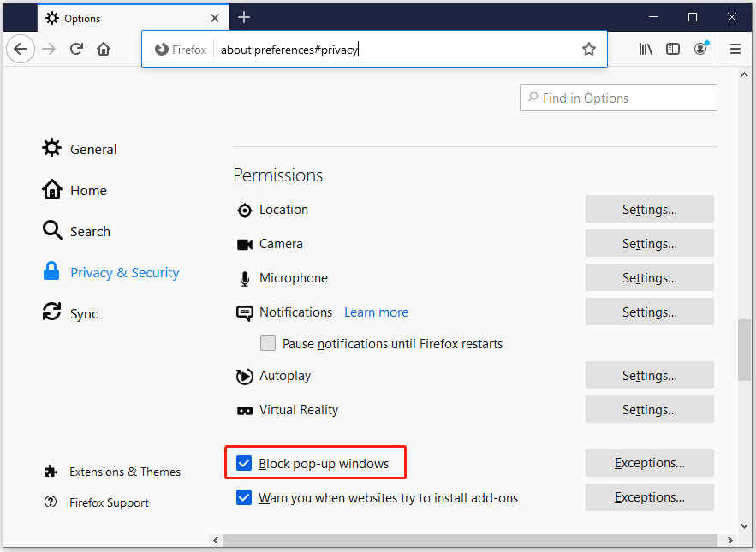Open the Firefox application menu
The image size is (756, 552).
coord(735,49)
